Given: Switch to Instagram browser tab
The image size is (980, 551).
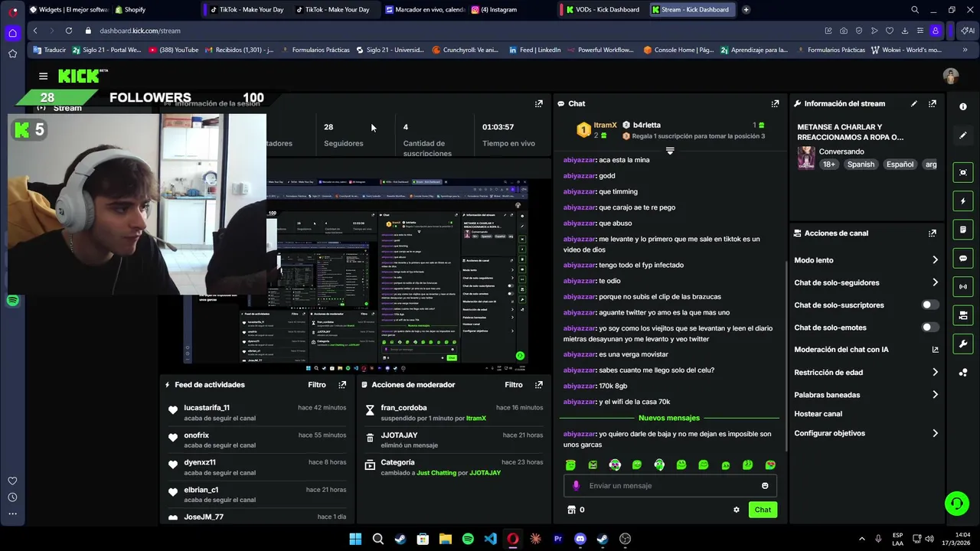Looking at the screenshot, I should [494, 10].
